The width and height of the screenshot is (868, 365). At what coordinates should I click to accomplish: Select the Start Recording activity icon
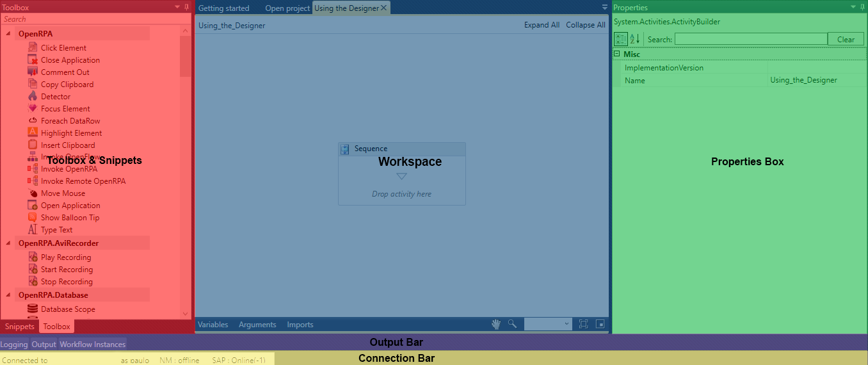33,270
